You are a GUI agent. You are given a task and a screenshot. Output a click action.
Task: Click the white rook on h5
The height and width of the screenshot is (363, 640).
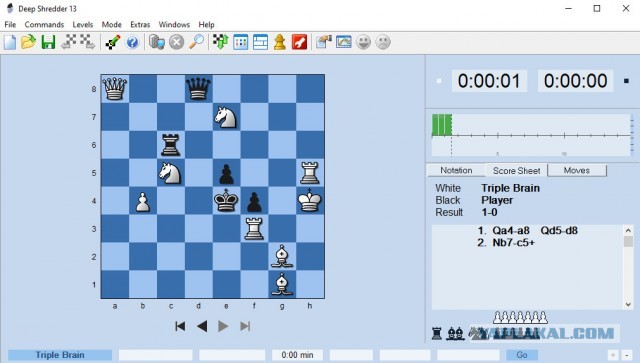[x=310, y=173]
